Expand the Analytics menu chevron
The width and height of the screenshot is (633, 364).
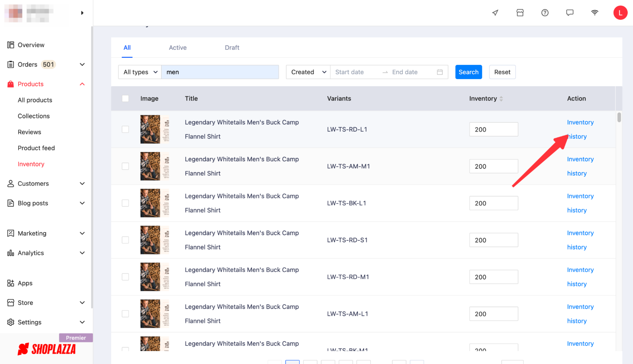coord(82,253)
